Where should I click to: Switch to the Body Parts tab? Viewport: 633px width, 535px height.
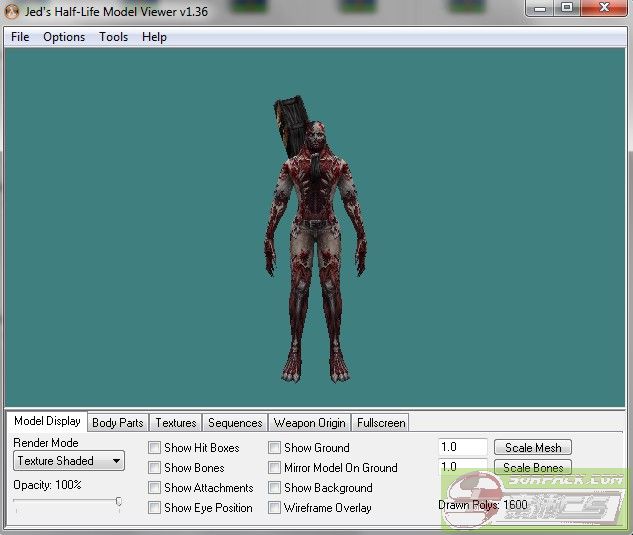[x=118, y=423]
